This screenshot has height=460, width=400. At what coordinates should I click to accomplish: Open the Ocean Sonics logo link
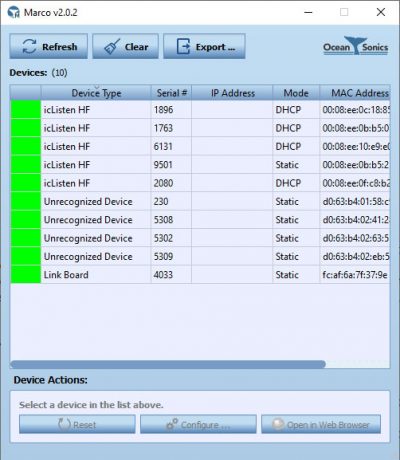355,46
